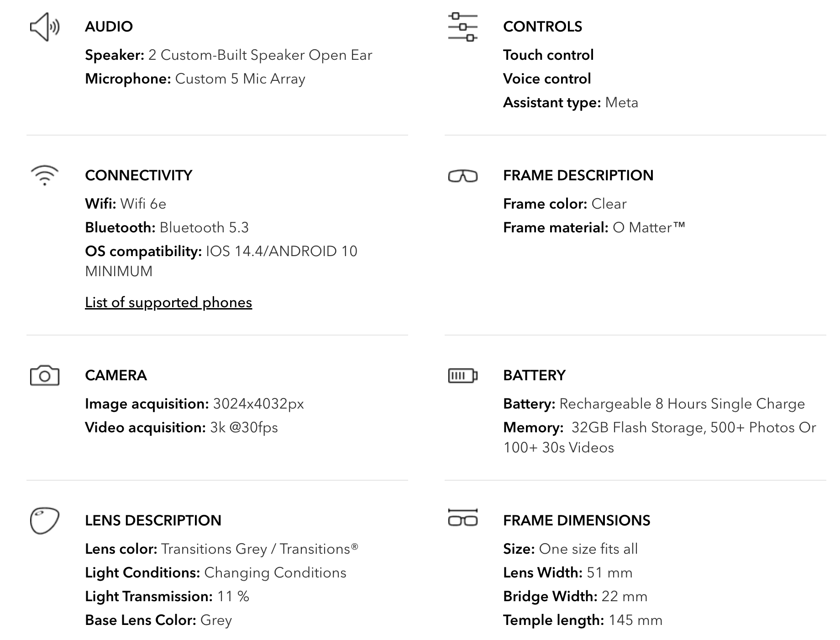
Task: Select the CONNECTIVITY heading text
Action: click(x=138, y=175)
